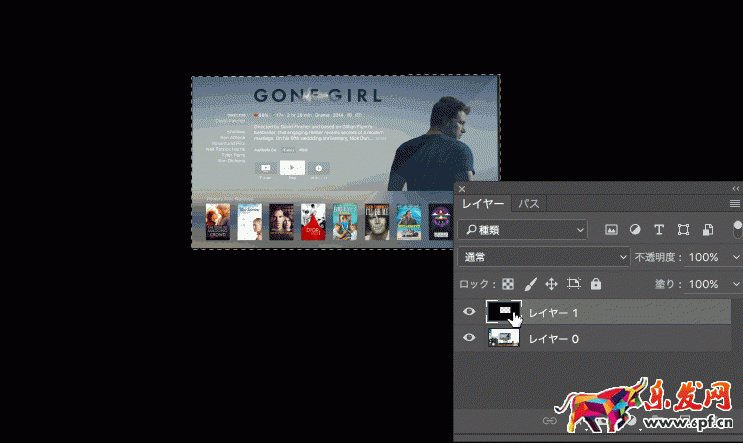Click the レイヤー 1 layer thumbnail
Viewport: 743px width, 443px height.
pos(505,312)
